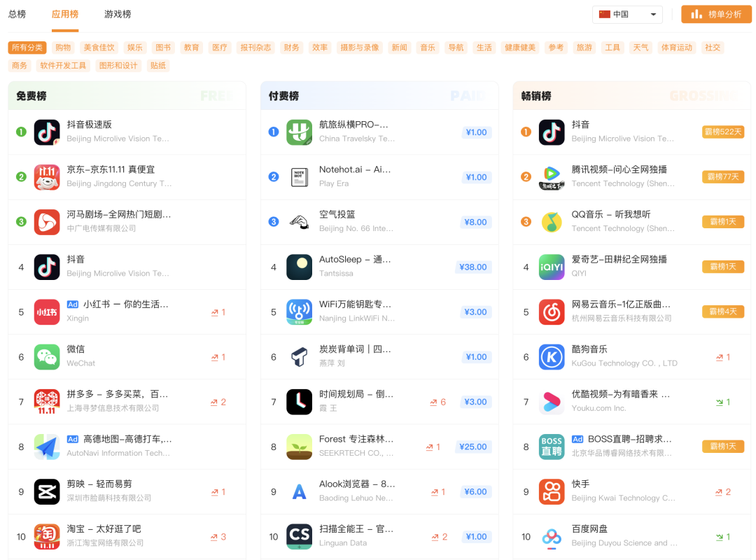Viewport: 756px width, 560px height.
Task: Filter by the 摄影与录像 category
Action: pos(360,48)
